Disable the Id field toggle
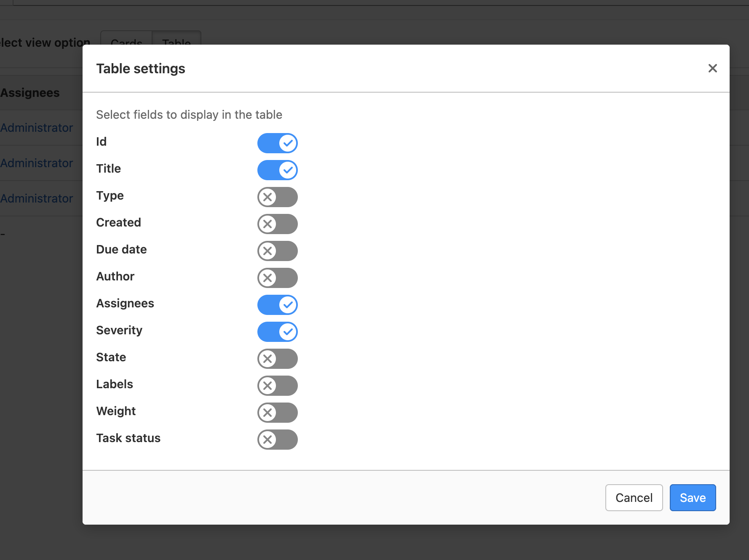The height and width of the screenshot is (560, 749). pos(277,143)
